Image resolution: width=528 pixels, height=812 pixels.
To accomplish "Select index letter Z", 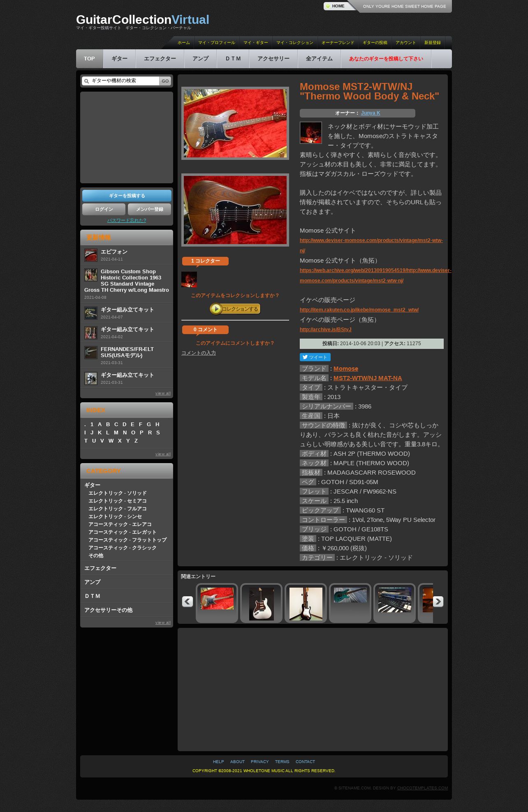I will [136, 441].
